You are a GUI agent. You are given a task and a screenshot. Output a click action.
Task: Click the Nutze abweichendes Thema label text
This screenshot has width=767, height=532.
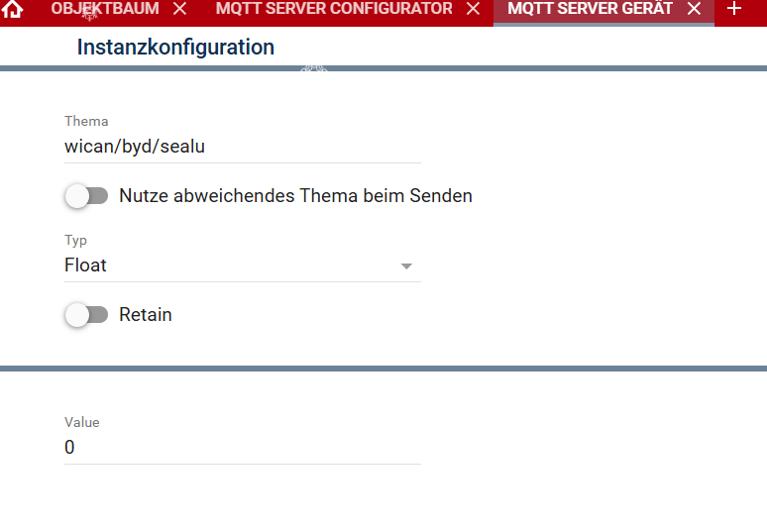(x=295, y=195)
